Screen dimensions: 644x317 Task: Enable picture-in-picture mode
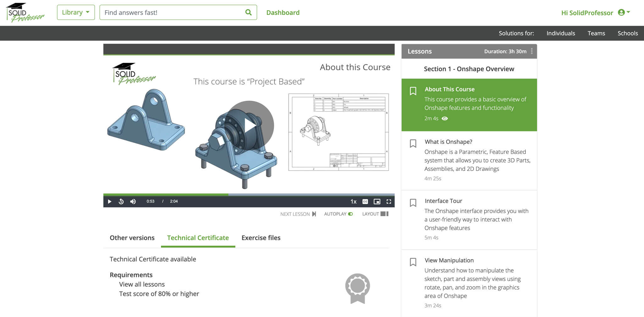point(377,201)
